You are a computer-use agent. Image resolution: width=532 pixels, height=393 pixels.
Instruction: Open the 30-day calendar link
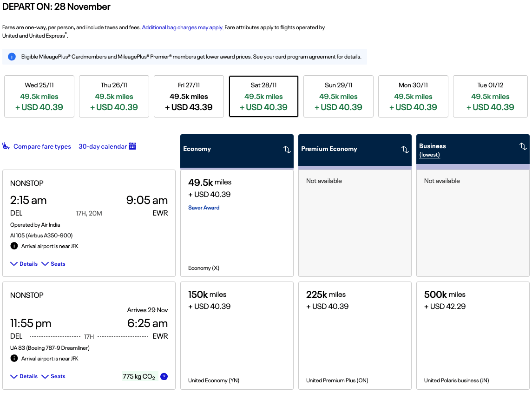click(103, 146)
